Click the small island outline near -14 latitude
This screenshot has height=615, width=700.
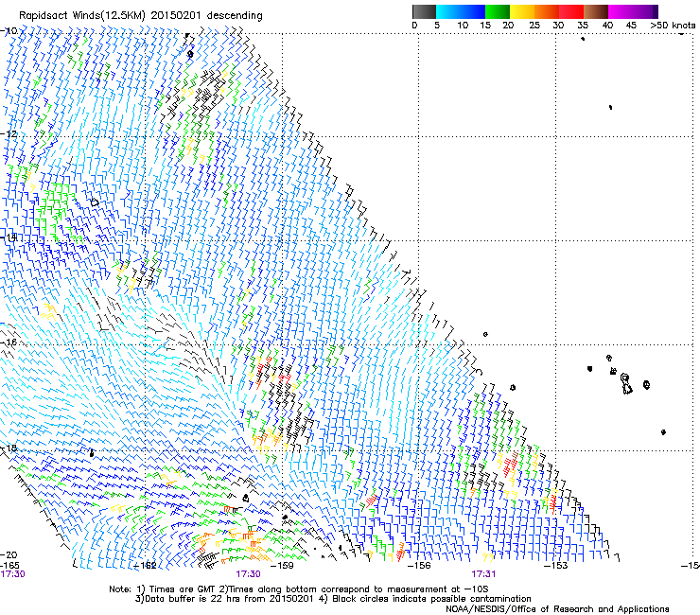tap(95, 202)
